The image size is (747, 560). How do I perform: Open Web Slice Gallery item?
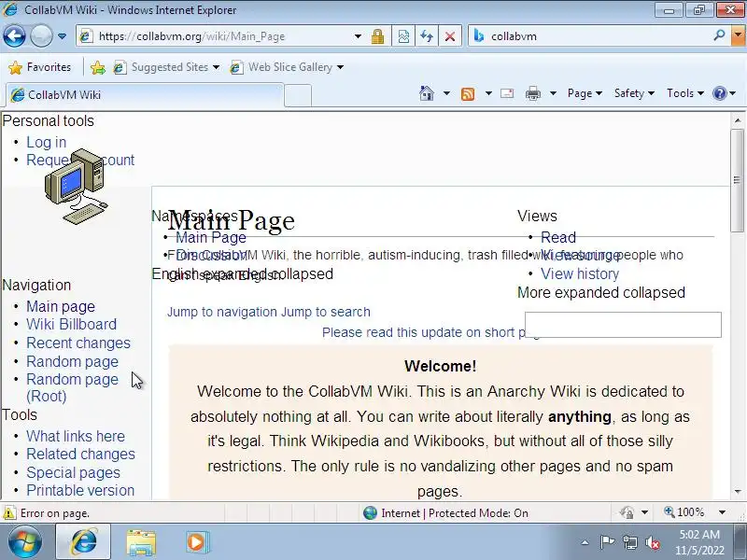coord(286,67)
